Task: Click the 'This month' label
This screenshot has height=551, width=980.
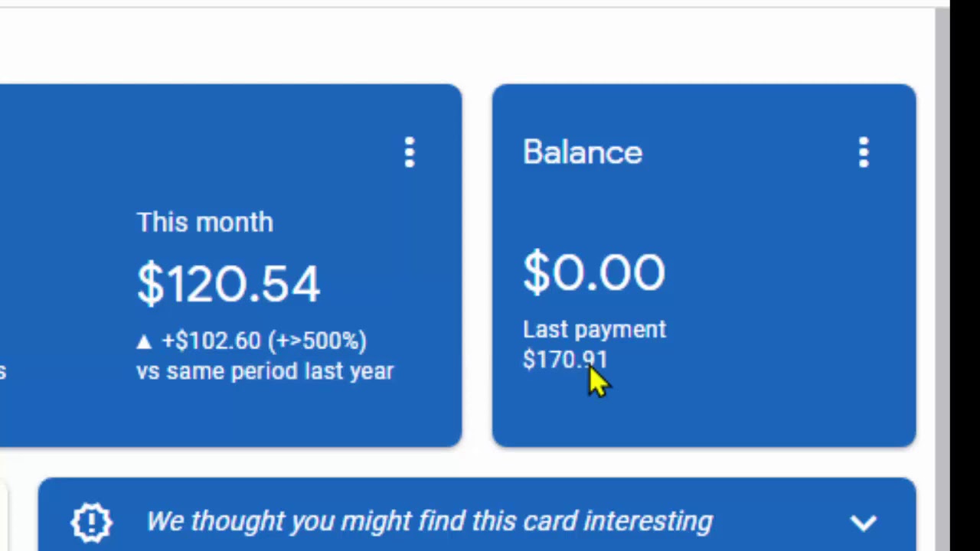Action: tap(204, 223)
